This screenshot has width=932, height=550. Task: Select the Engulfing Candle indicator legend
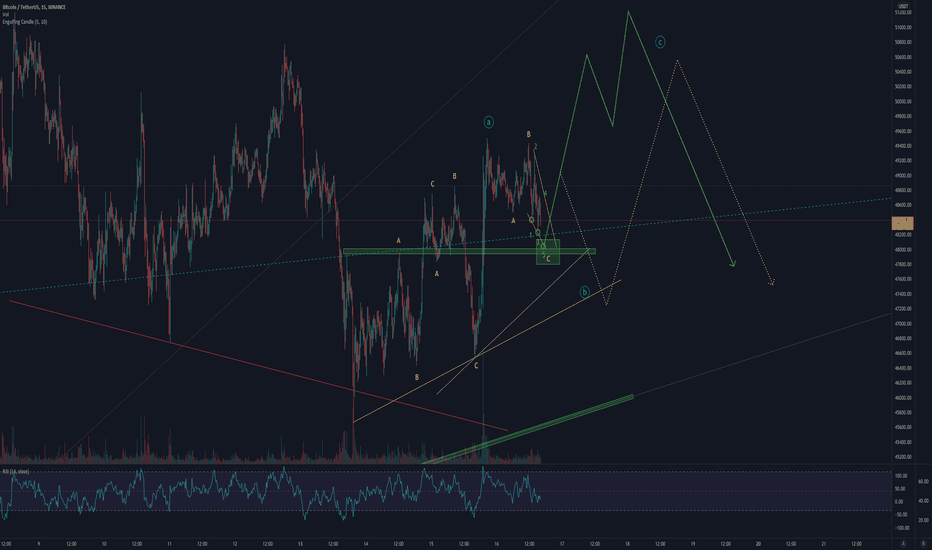tap(25, 21)
